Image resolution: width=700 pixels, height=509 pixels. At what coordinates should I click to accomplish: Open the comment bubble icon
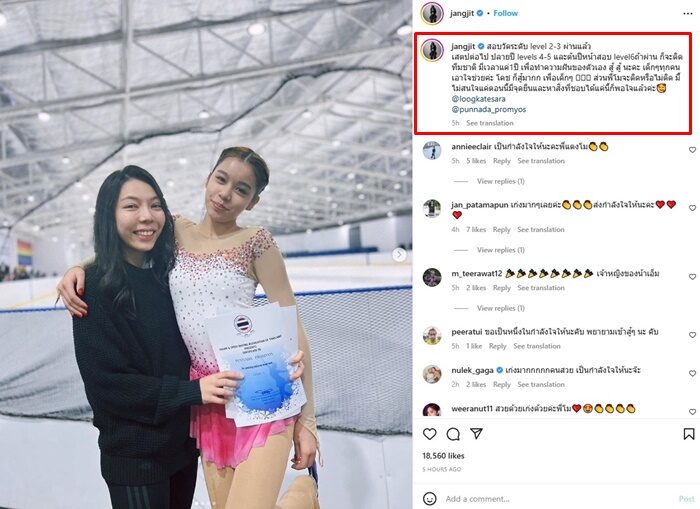tap(453, 434)
